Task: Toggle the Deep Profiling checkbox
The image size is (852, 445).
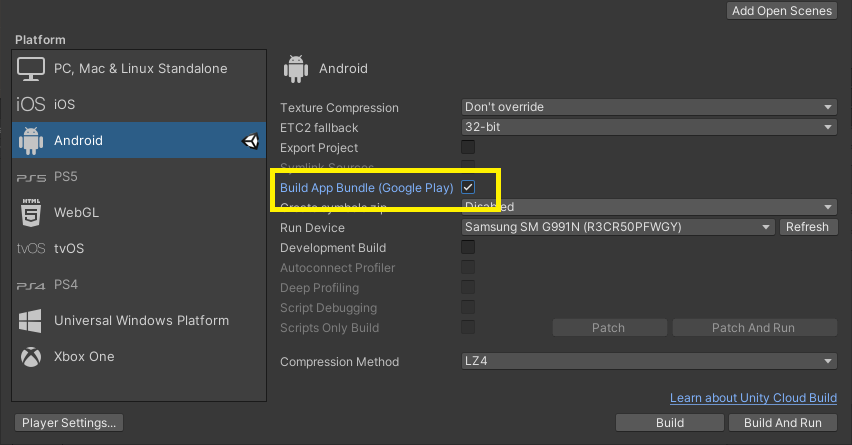Action: click(x=468, y=287)
